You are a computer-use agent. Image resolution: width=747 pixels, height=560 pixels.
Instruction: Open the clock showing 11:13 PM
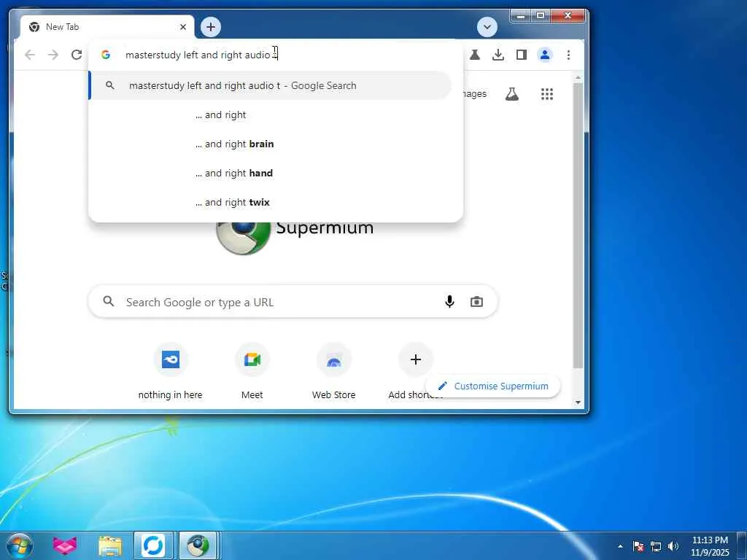710,546
